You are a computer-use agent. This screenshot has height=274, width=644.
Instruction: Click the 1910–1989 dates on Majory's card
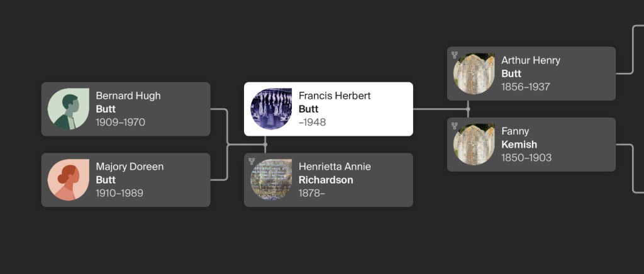coord(119,193)
